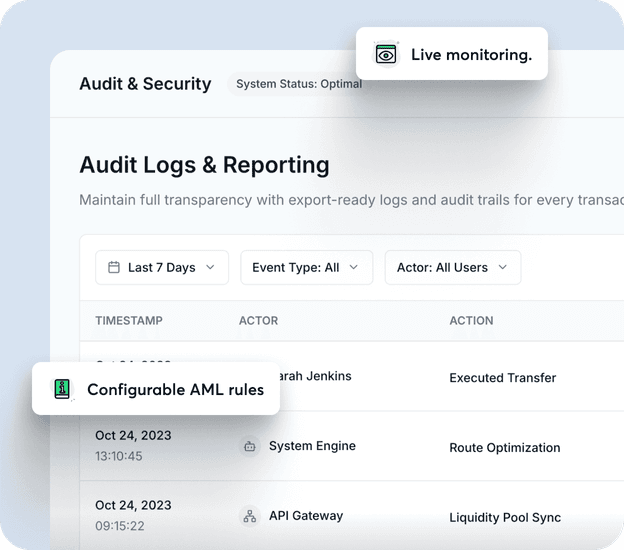This screenshot has height=550, width=624.
Task: Click the chevron in Last 7 Days filter
Action: [210, 267]
